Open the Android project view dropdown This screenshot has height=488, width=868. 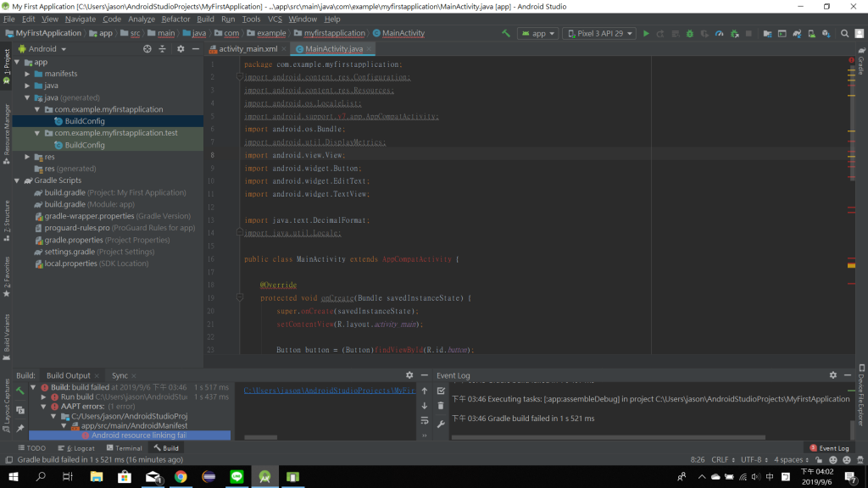click(x=42, y=48)
